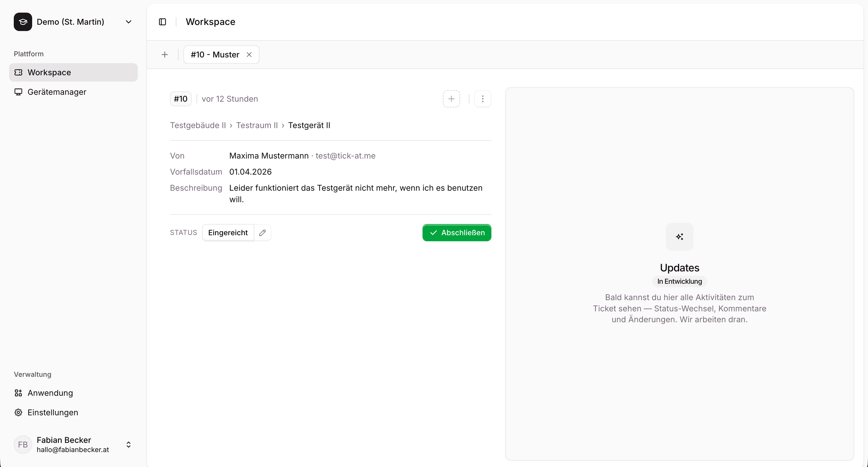Screen dimensions: 868x467
Task: Click the Einstellungen gear icon
Action: 19,412
